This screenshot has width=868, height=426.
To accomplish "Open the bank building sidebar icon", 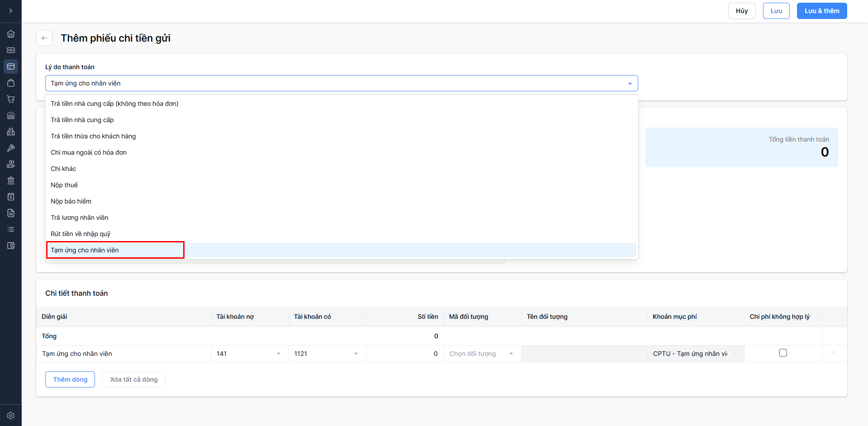I will click(x=11, y=180).
